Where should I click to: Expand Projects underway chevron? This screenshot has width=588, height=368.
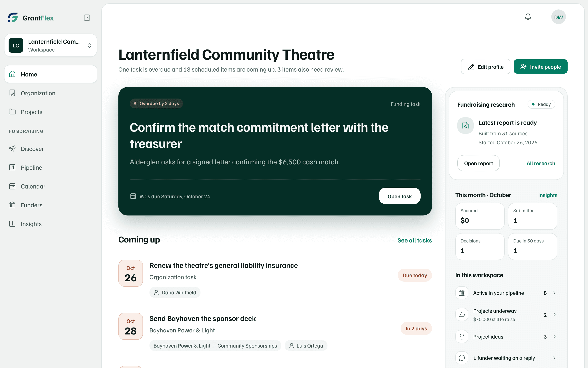tap(555, 315)
